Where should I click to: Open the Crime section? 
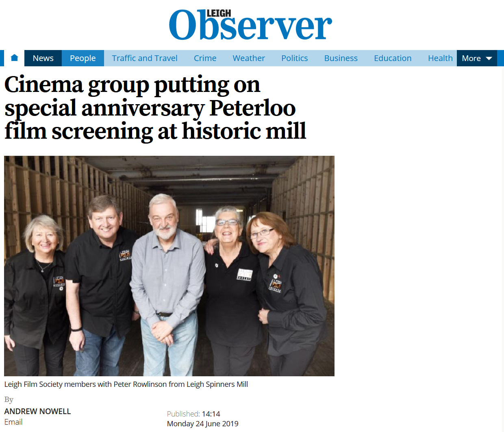(205, 58)
